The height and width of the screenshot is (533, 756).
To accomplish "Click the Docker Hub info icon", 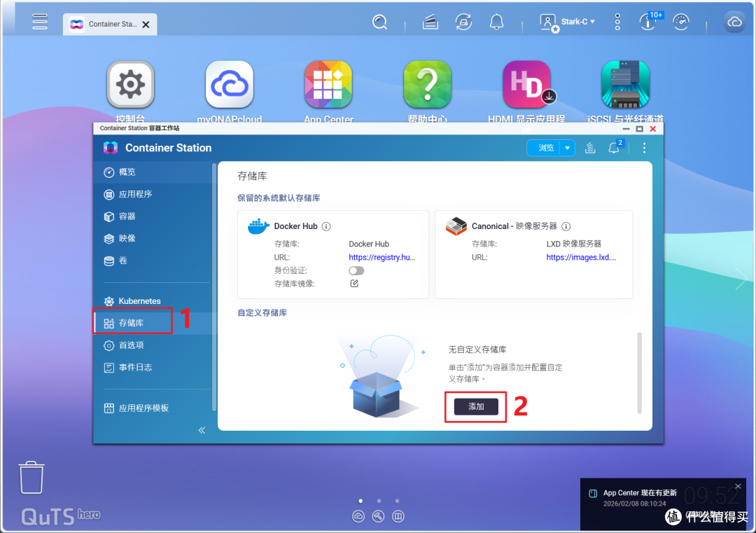I will 326,226.
